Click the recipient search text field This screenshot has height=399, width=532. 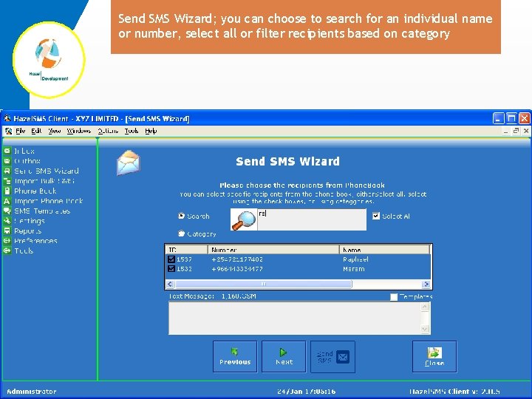(312, 219)
